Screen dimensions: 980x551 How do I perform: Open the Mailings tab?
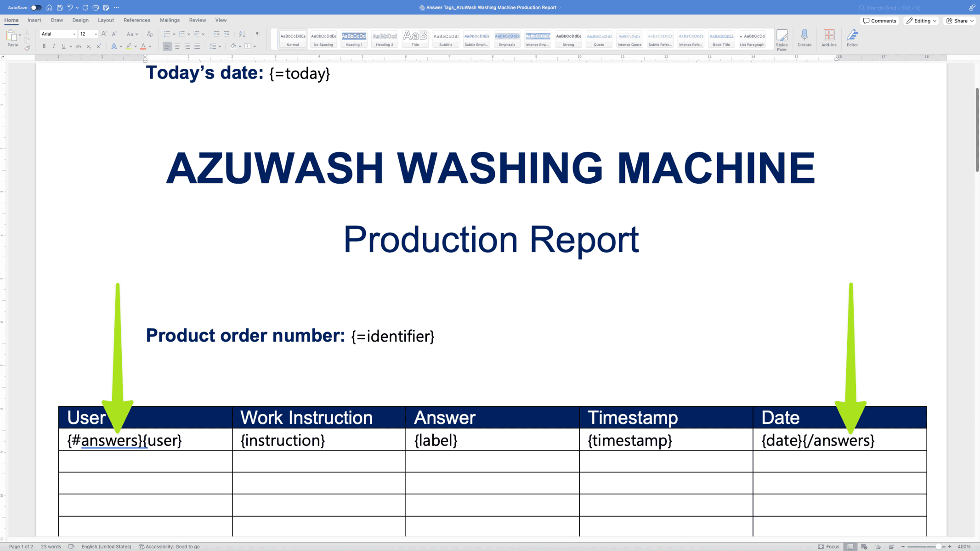(170, 20)
